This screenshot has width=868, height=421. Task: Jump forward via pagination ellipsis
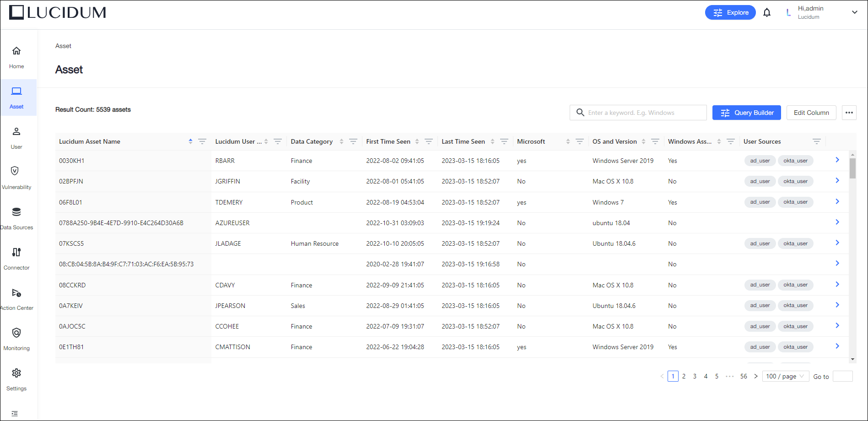pyautogui.click(x=729, y=376)
